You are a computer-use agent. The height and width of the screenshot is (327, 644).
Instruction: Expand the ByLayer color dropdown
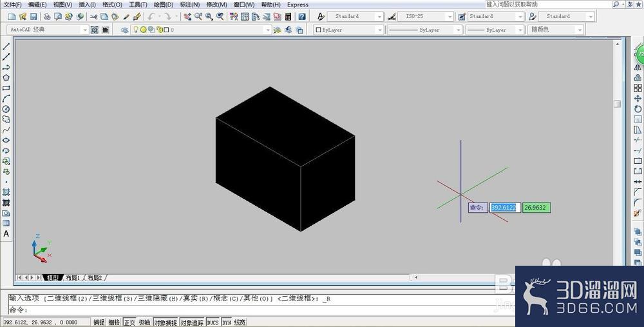pyautogui.click(x=348, y=30)
